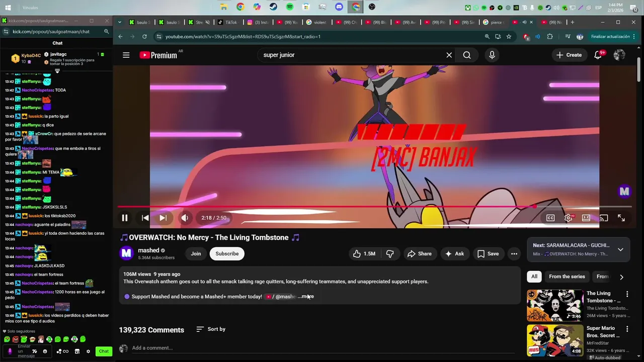Dislike the OVERWATCH video
This screenshot has width=644, height=362.
[x=390, y=254]
